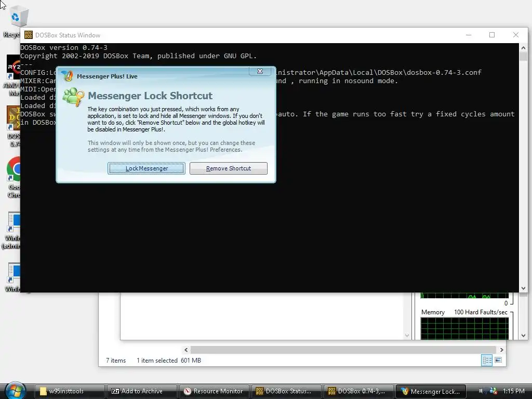Click the DOSBox Status Window title icon
The image size is (532, 399).
click(29, 35)
